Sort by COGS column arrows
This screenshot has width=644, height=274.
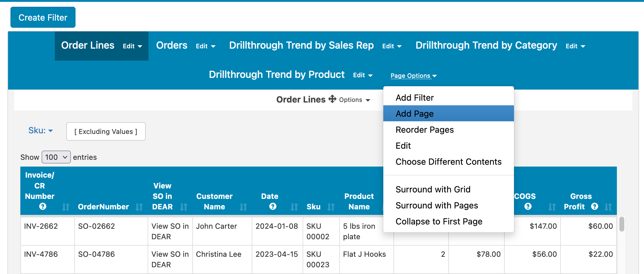tap(552, 207)
